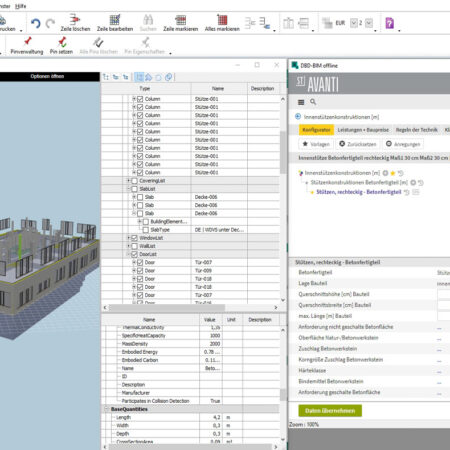Check the BuildingElement checkbox
The height and width of the screenshot is (450, 450).
146,222
